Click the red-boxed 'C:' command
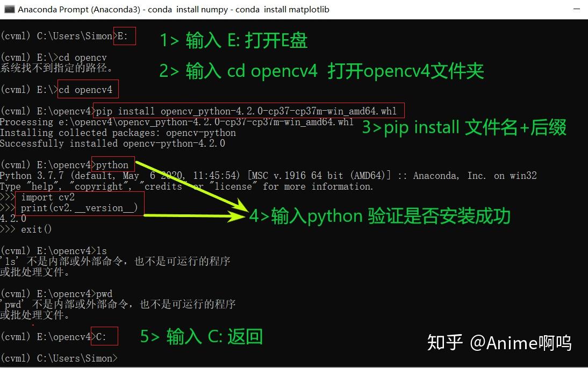The width and height of the screenshot is (588, 368). tap(105, 336)
